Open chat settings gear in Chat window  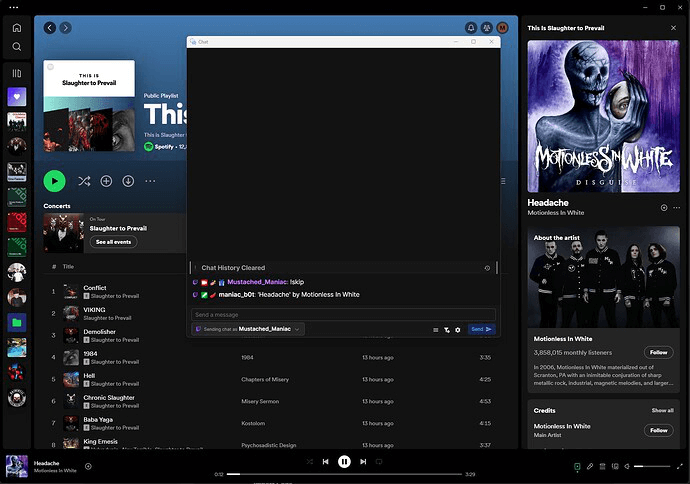[458, 330]
